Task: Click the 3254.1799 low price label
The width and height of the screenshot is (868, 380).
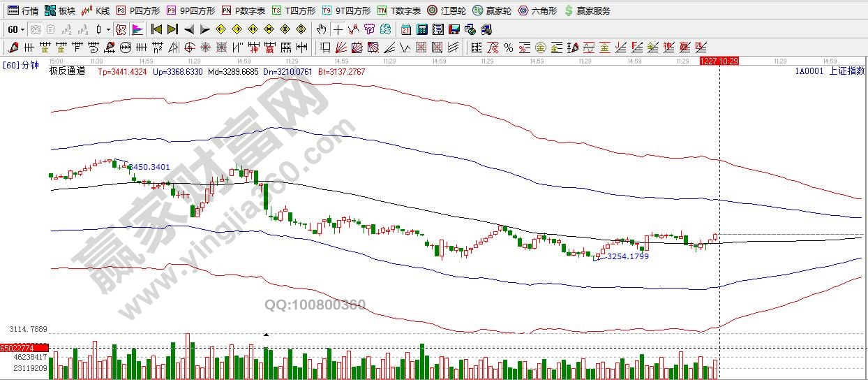Action: [627, 256]
